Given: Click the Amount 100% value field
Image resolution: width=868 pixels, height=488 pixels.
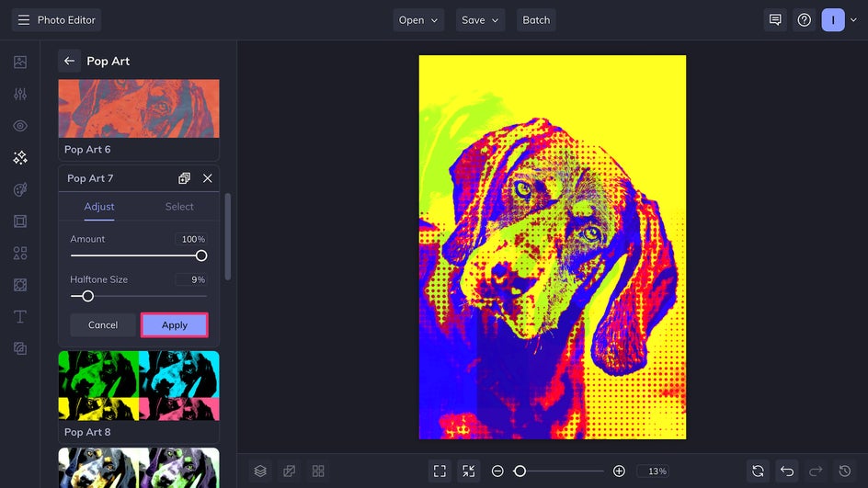Looking at the screenshot, I should click(191, 239).
